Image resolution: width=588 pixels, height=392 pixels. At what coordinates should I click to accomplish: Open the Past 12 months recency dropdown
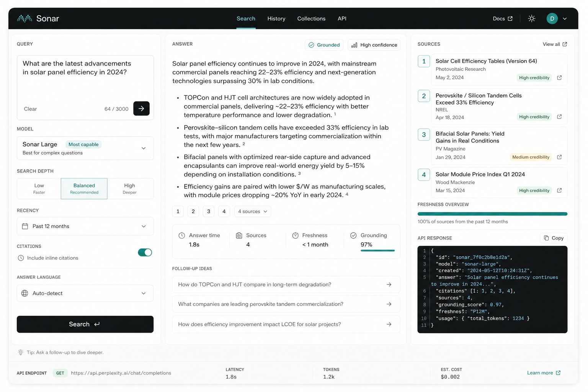pos(85,226)
